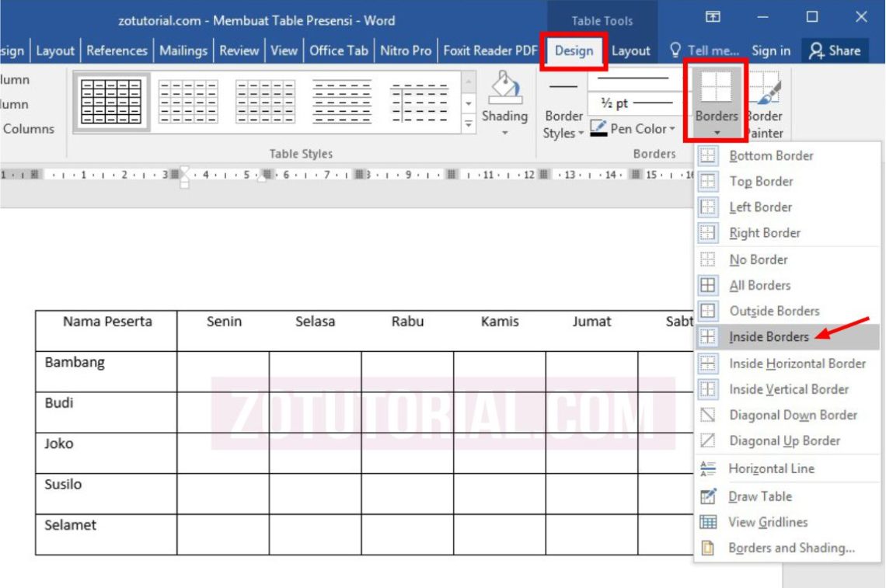Select the Border Painter tool
The width and height of the screenshot is (886, 588).
(765, 105)
